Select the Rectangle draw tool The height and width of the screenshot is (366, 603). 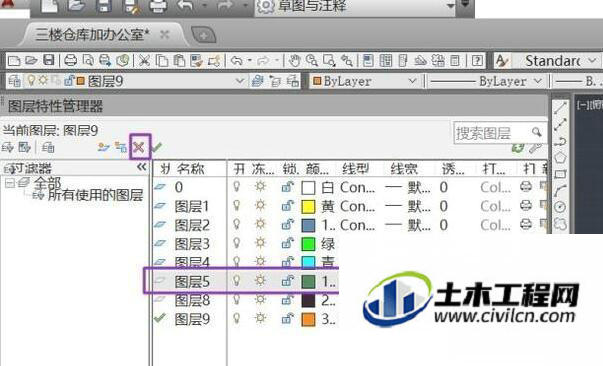coord(560,174)
